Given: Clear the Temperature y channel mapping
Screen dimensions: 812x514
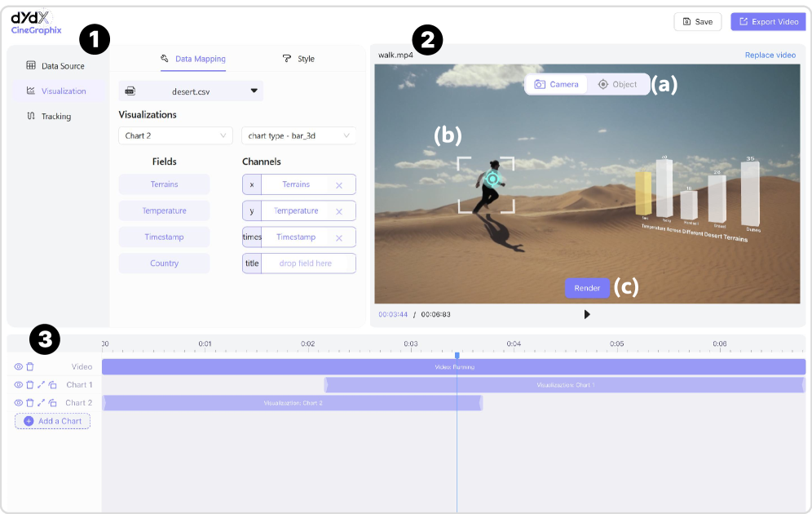Looking at the screenshot, I should pyautogui.click(x=339, y=211).
